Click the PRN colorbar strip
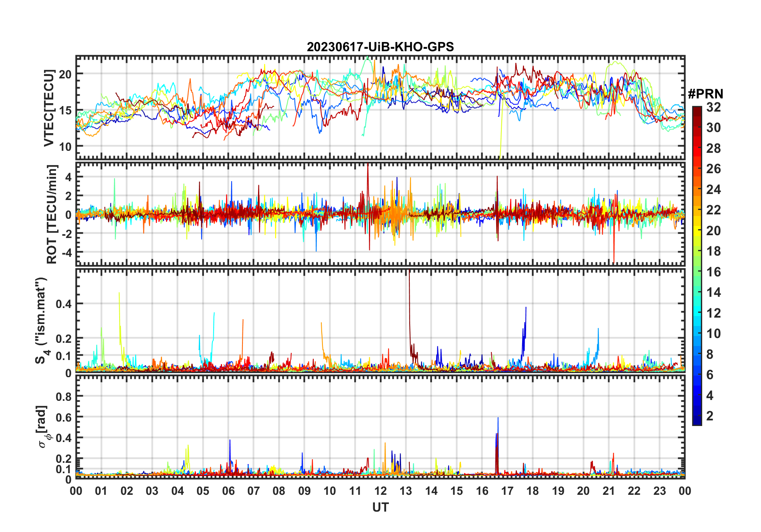Image resolution: width=761 pixels, height=532 pixels. 697,266
